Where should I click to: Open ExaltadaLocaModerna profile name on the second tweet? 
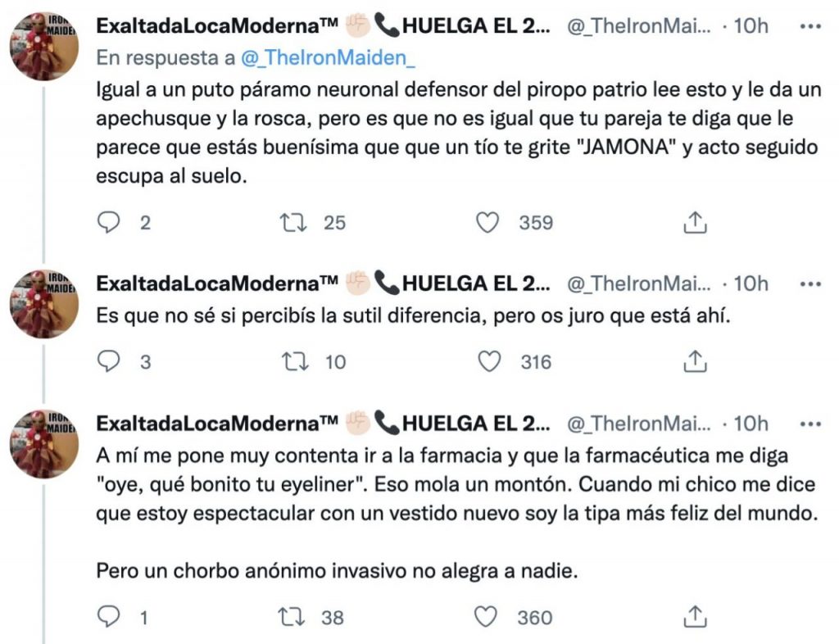217,283
